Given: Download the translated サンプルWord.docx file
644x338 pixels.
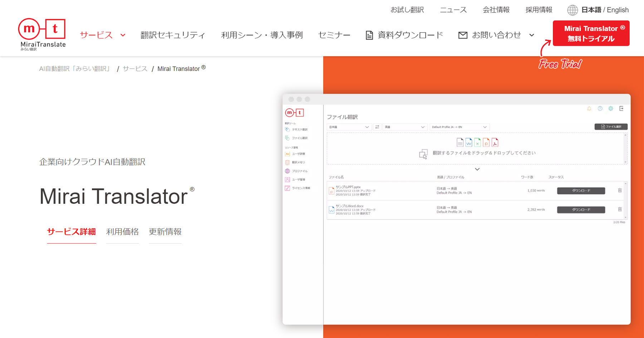Looking at the screenshot, I should [x=581, y=210].
